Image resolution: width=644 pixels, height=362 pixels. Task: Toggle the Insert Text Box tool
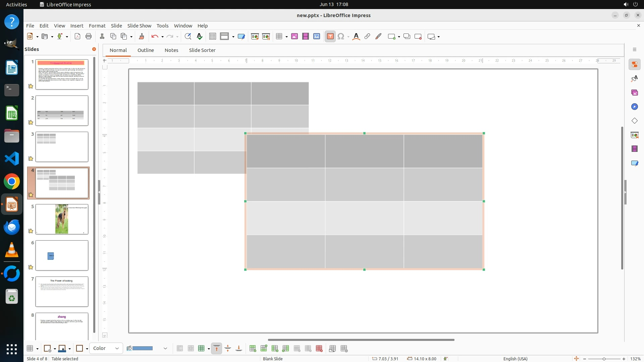330,37
